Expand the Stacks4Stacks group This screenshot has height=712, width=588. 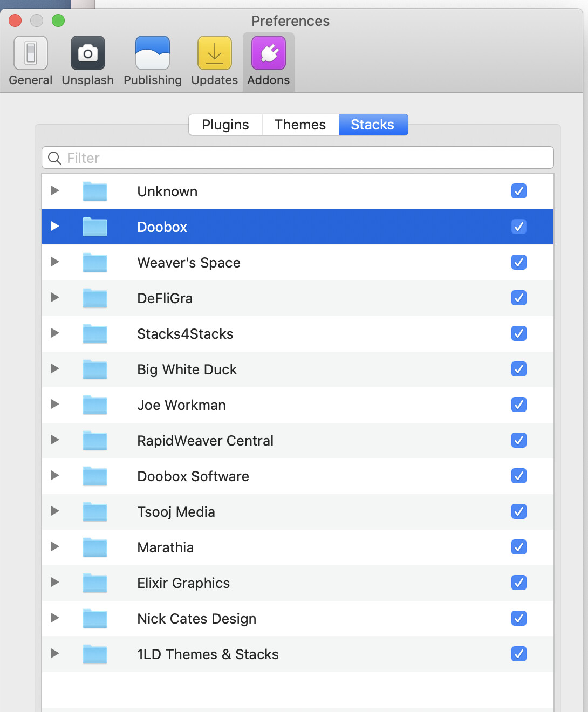click(54, 333)
